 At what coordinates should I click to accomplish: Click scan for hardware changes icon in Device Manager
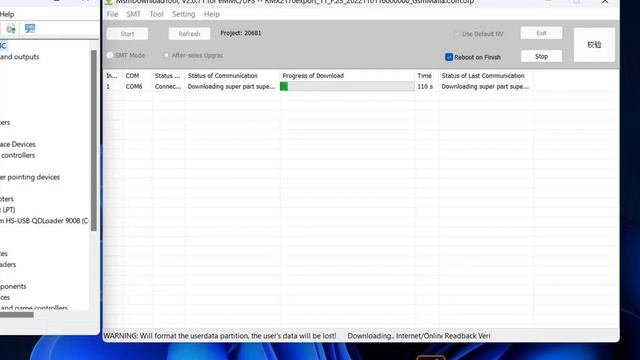click(11, 29)
